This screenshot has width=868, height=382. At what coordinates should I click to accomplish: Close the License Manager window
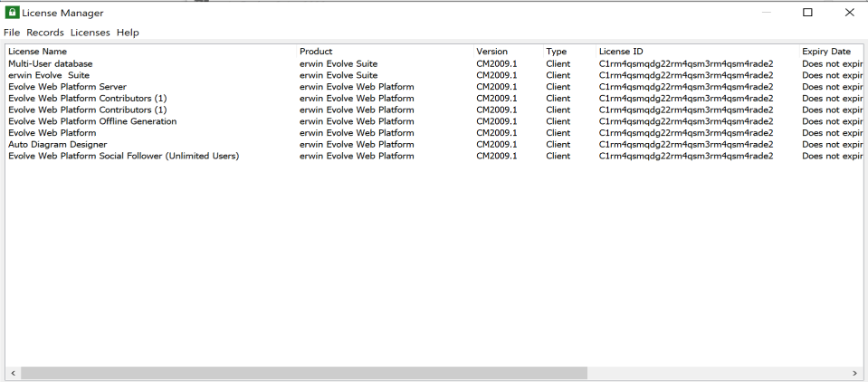(x=850, y=12)
